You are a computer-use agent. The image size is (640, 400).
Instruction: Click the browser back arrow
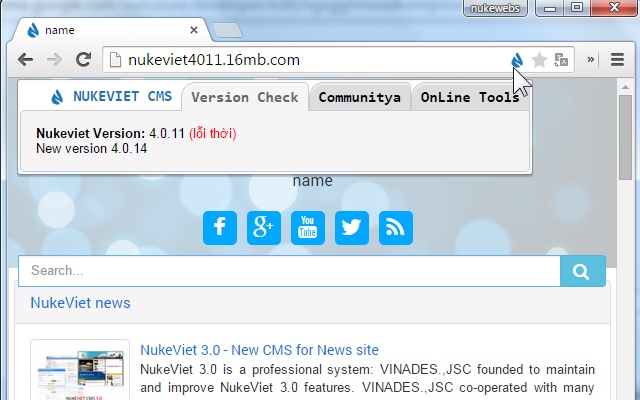coord(25,60)
